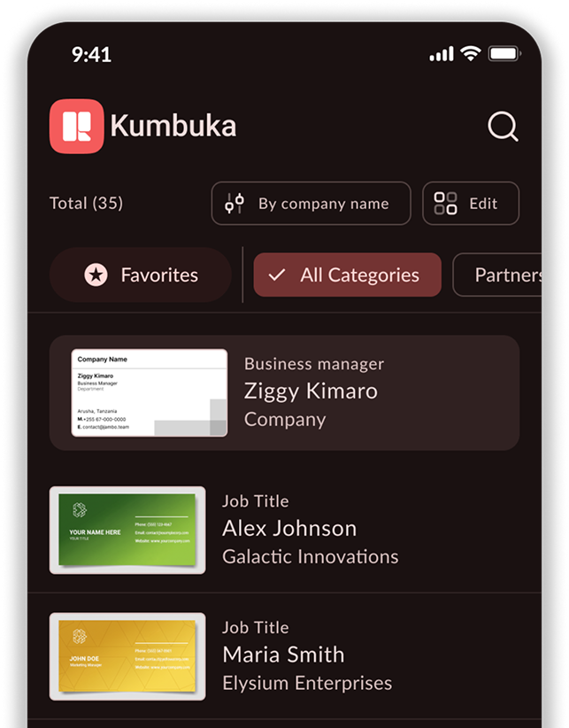569x728 pixels.
Task: Tap the Wi-Fi status icon
Action: click(x=471, y=54)
